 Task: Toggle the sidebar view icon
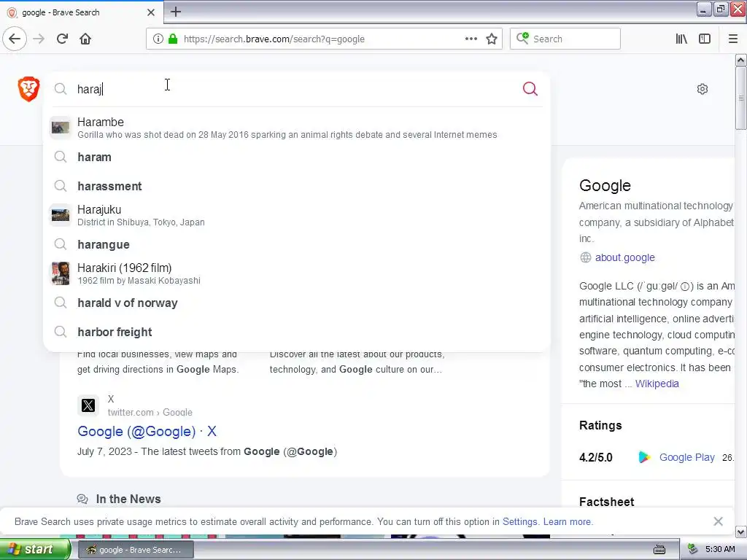705,39
